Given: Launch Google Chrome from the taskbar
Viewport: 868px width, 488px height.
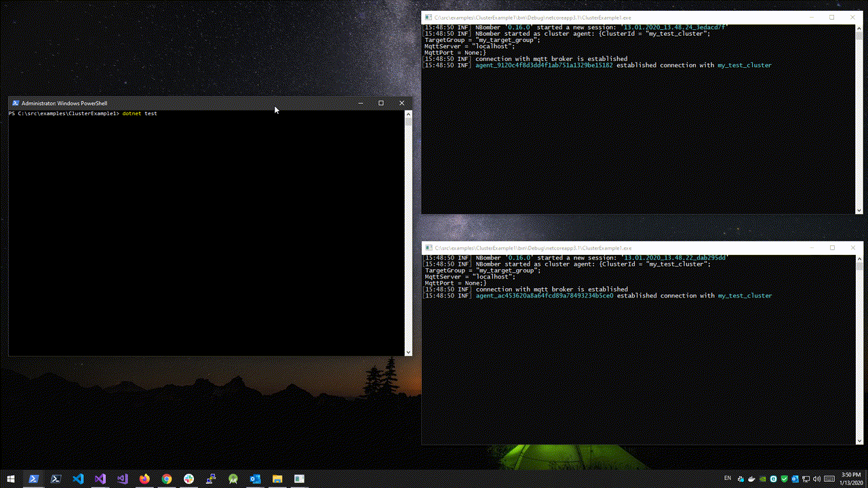Looking at the screenshot, I should 167,479.
